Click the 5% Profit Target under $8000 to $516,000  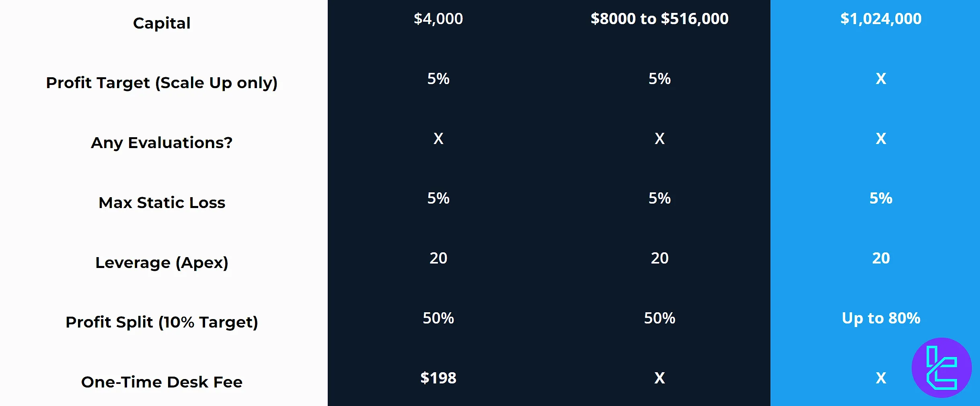point(659,79)
